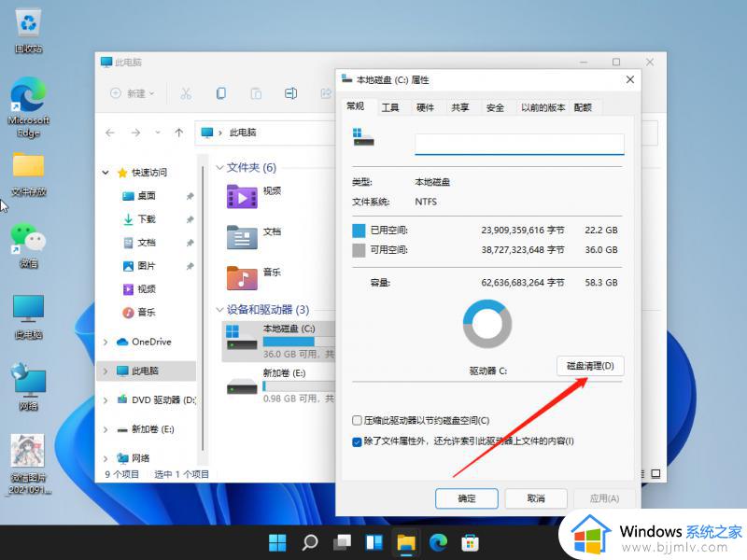
Task: Collapse the 快速访问 tree node
Action: click(106, 173)
